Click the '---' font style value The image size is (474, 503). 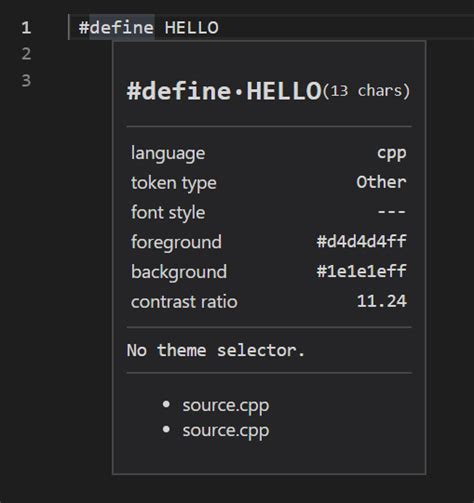point(392,212)
